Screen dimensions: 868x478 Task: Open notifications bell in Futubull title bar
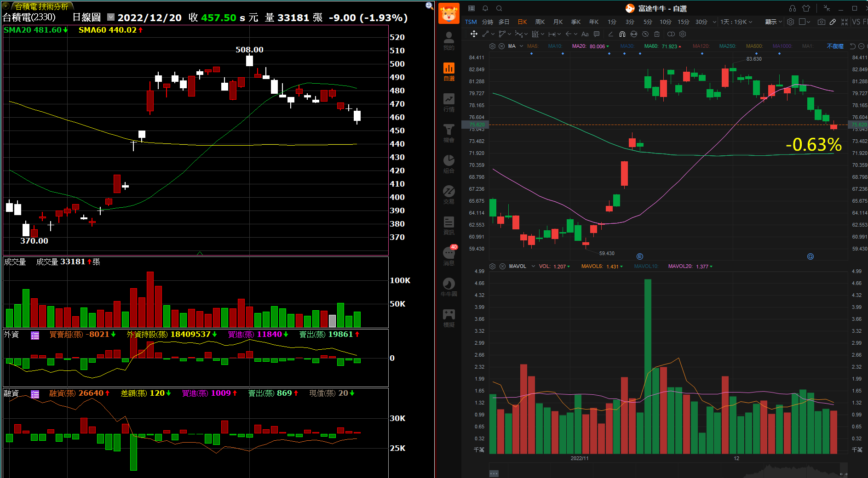coord(485,8)
